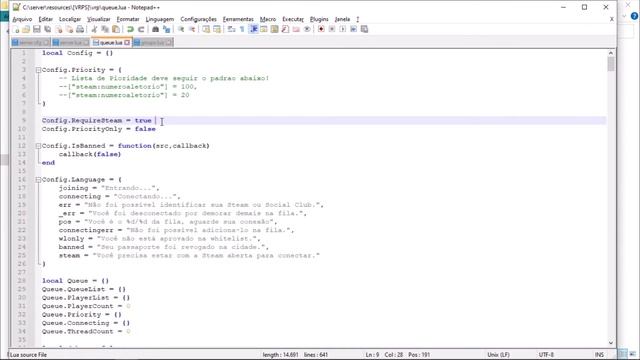Open the Visualizar menu
This screenshot has width=640, height=360.
(98, 19)
